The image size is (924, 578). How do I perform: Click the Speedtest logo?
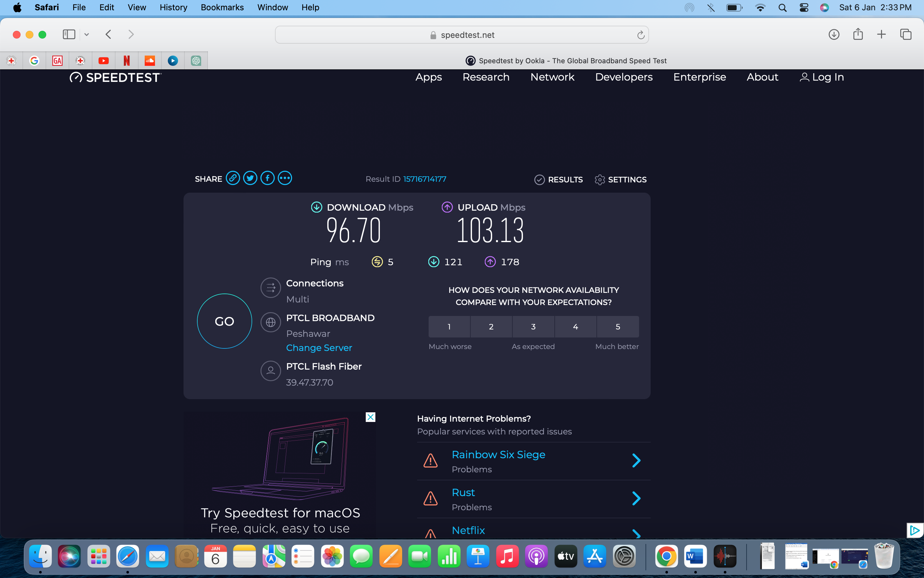(115, 78)
